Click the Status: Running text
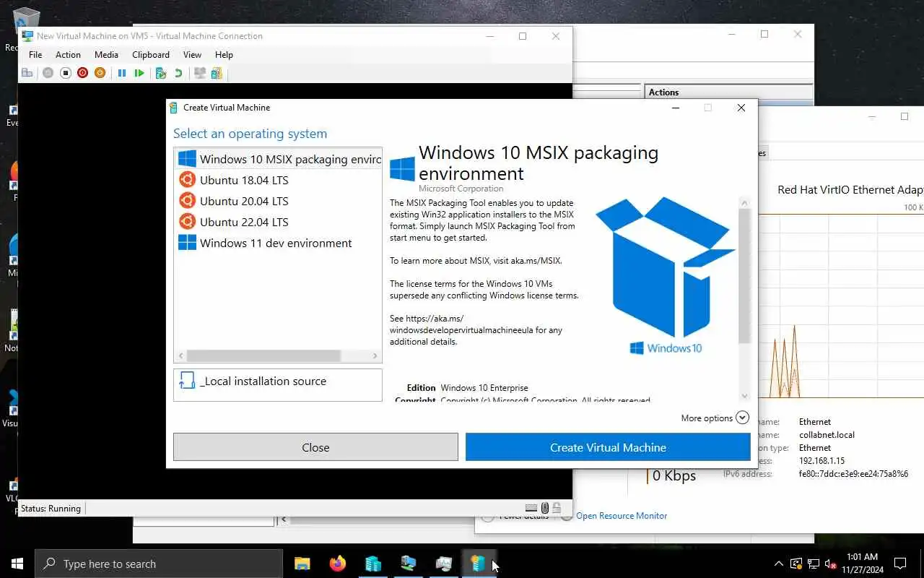The height and width of the screenshot is (578, 924). click(x=51, y=508)
